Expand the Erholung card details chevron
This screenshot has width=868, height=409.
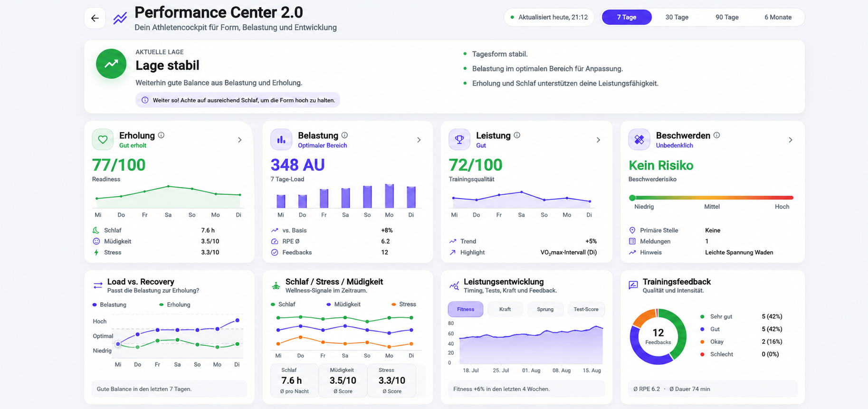tap(240, 140)
